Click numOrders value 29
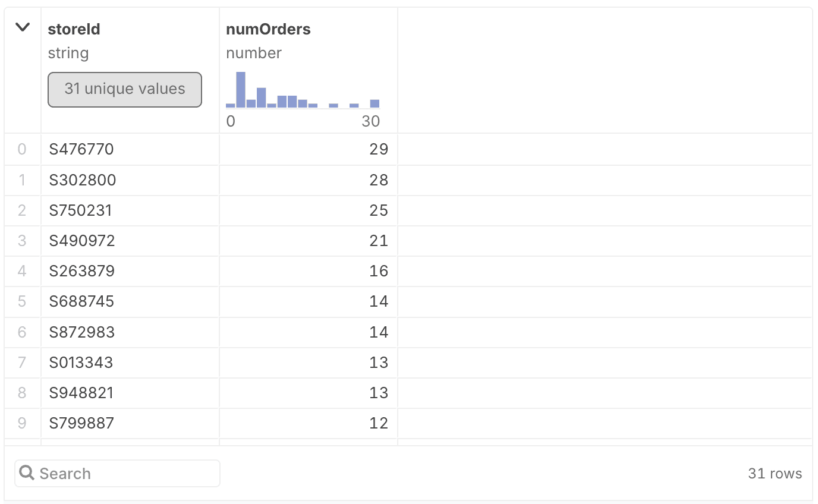The width and height of the screenshot is (818, 504). [x=378, y=149]
